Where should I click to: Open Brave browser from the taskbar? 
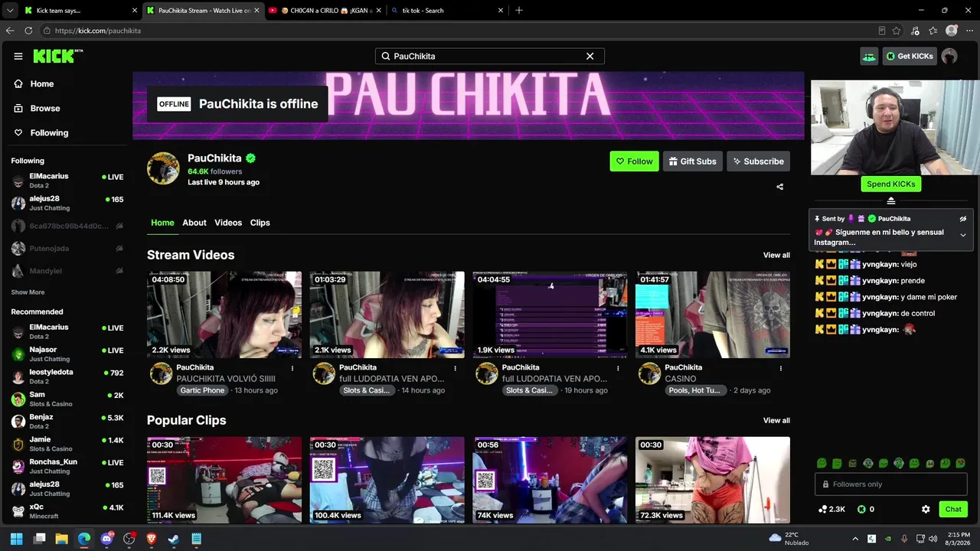[151, 539]
